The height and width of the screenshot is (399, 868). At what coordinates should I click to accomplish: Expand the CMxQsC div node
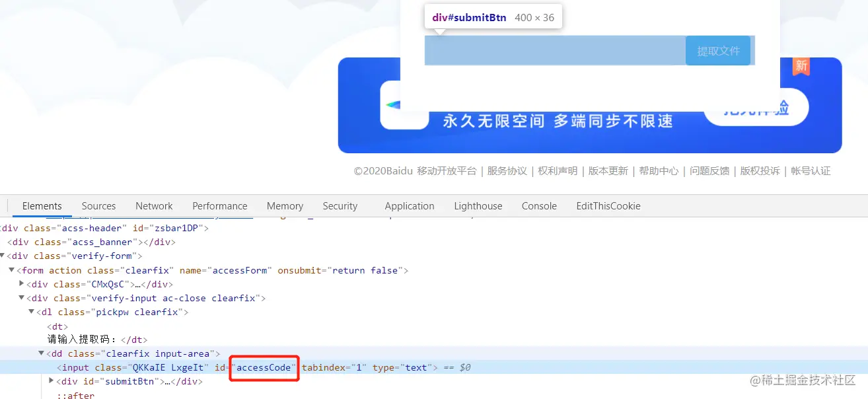tap(22, 283)
